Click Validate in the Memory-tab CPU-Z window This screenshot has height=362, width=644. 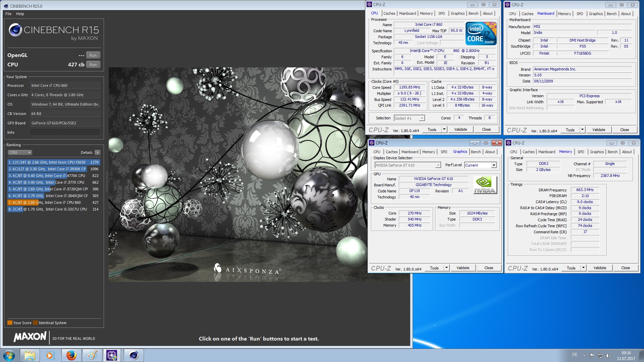click(x=600, y=268)
